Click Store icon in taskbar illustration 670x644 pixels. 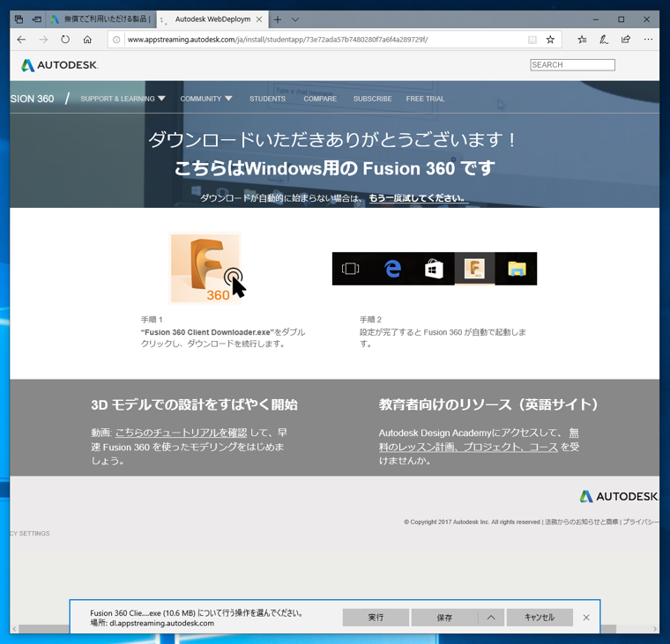pyautogui.click(x=434, y=269)
